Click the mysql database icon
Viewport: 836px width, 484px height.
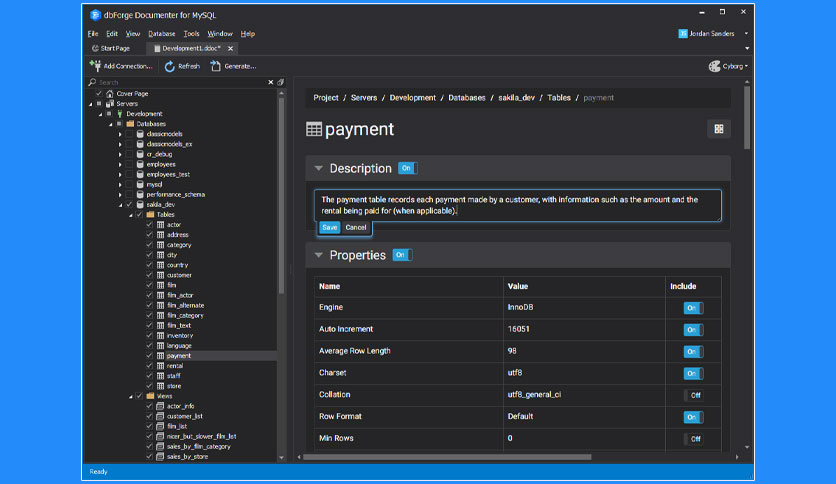pos(140,184)
